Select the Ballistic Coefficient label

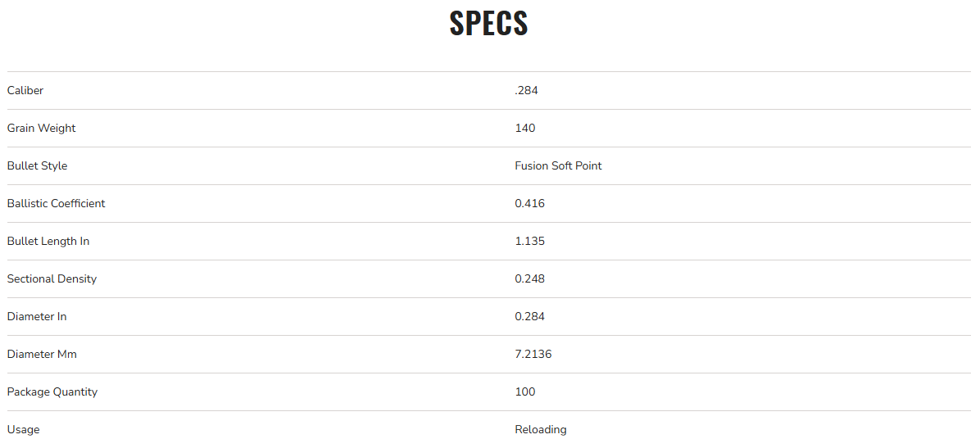pos(56,203)
